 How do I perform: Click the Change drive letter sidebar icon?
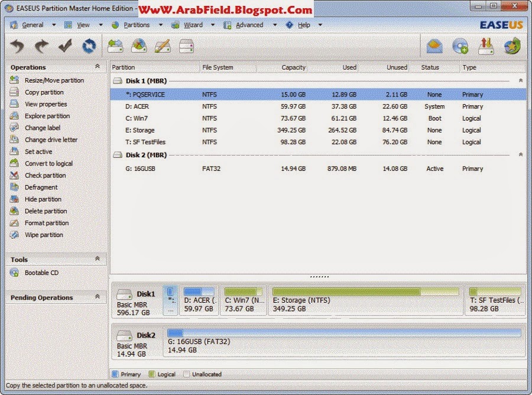click(14, 140)
